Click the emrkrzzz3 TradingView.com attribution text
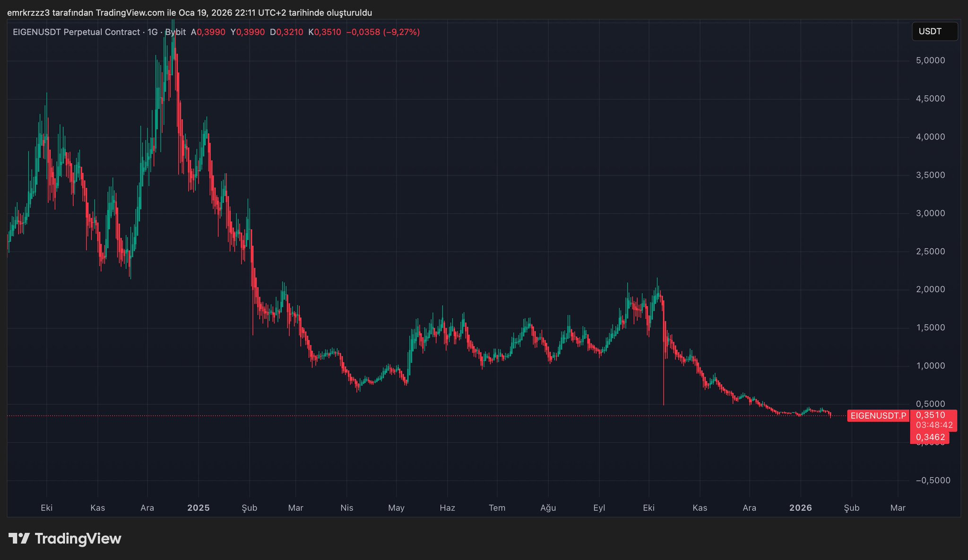 189,13
